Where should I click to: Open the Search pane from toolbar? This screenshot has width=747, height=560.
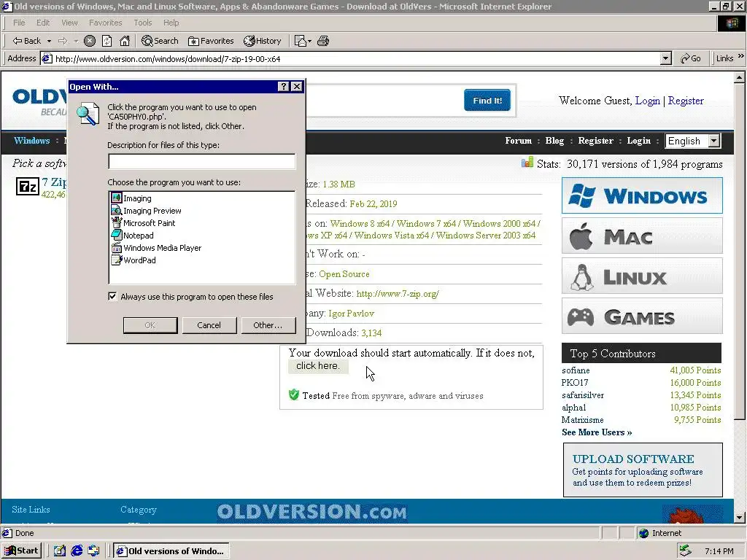pos(160,41)
